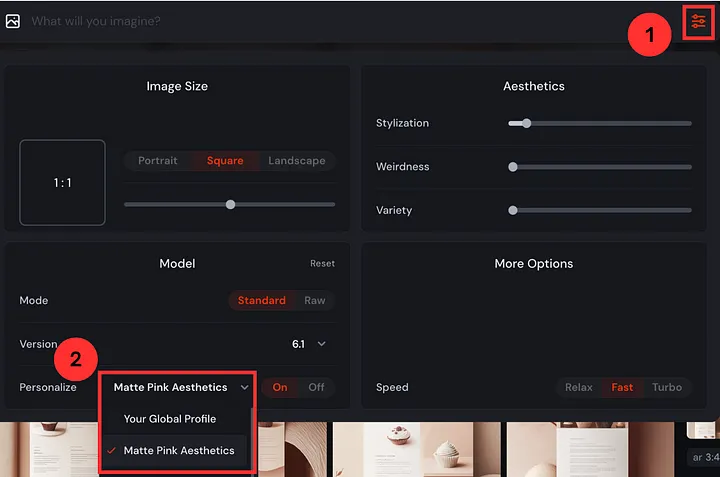Click the Stylization label
This screenshot has height=477, width=720.
[402, 123]
